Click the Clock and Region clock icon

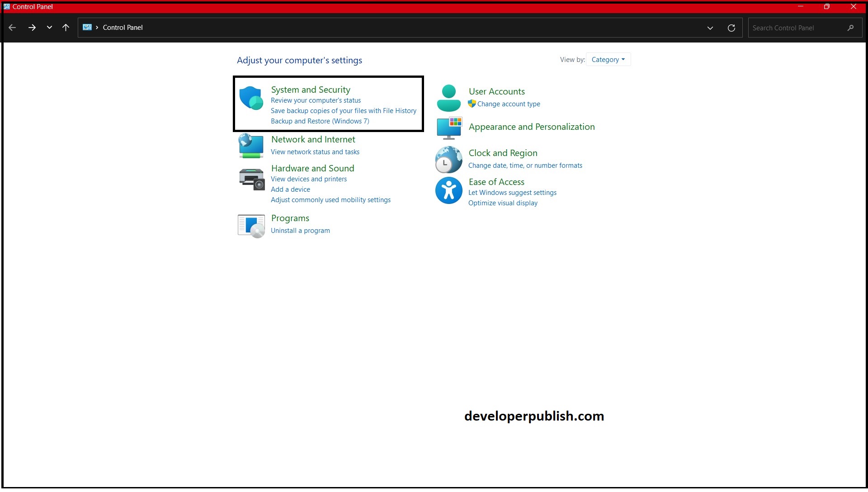[448, 159]
